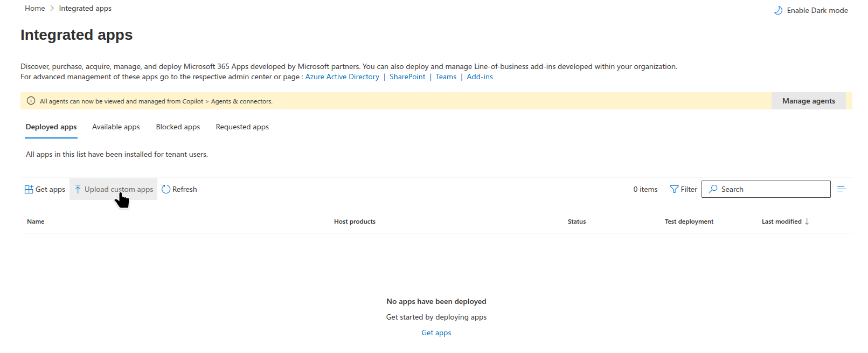This screenshot has width=868, height=353.
Task: Click Manage agents button
Action: [808, 101]
